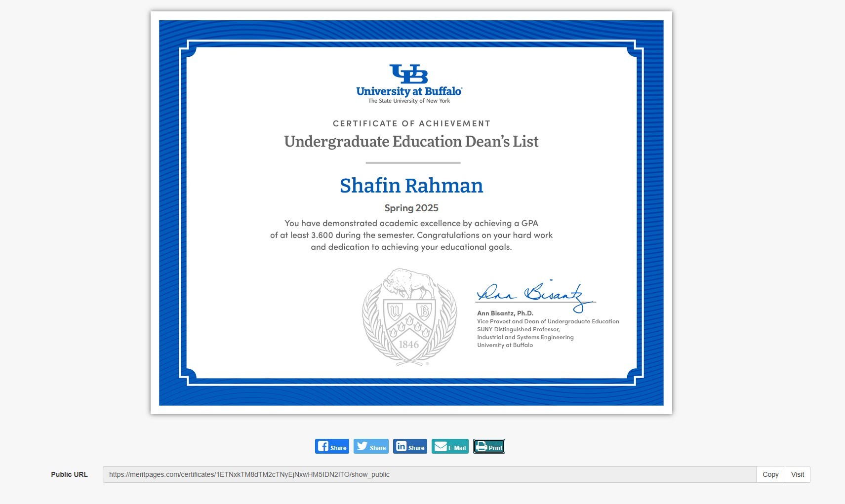The image size is (845, 504).
Task: Click the University at Buffalo logo
Action: [409, 84]
